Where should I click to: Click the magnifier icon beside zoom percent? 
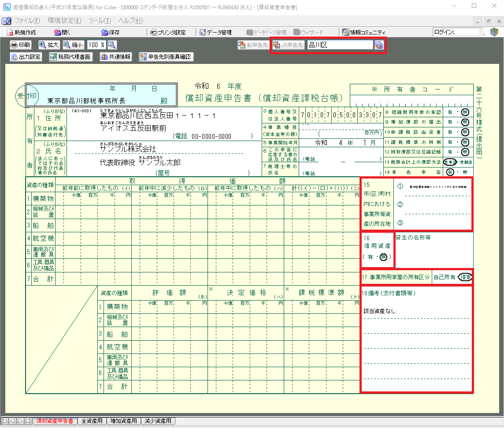[112, 45]
